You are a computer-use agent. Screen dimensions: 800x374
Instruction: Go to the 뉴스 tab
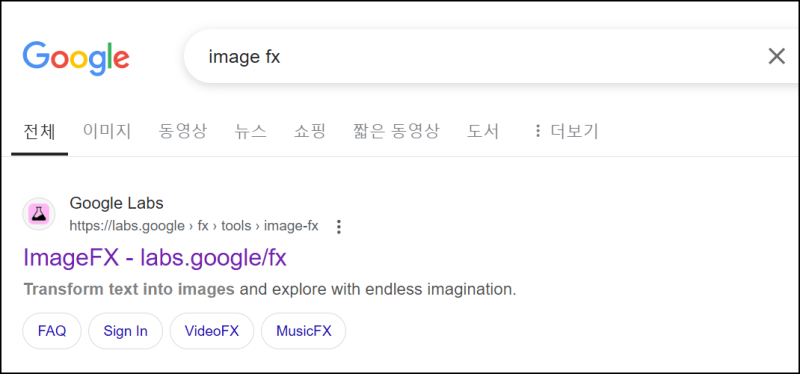click(251, 132)
